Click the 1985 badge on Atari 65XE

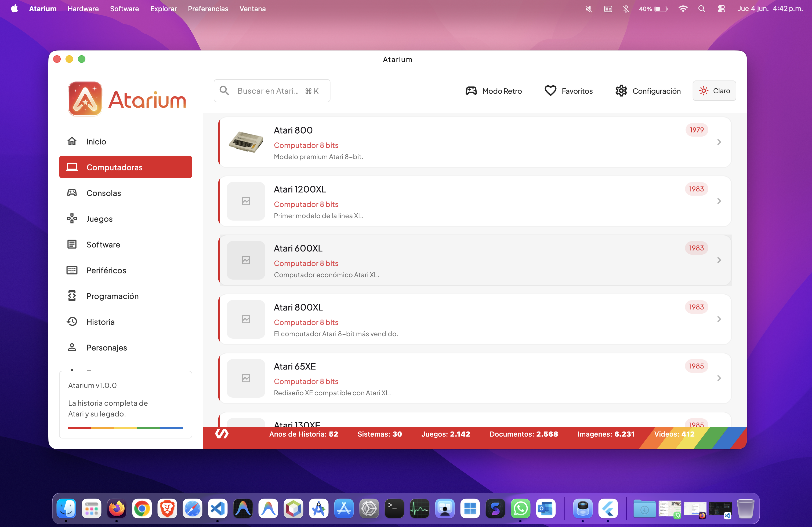point(696,366)
